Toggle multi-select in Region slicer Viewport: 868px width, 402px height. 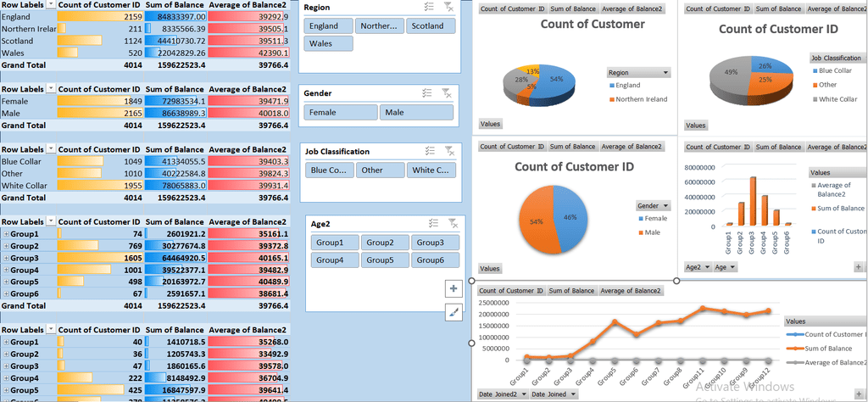pos(432,8)
